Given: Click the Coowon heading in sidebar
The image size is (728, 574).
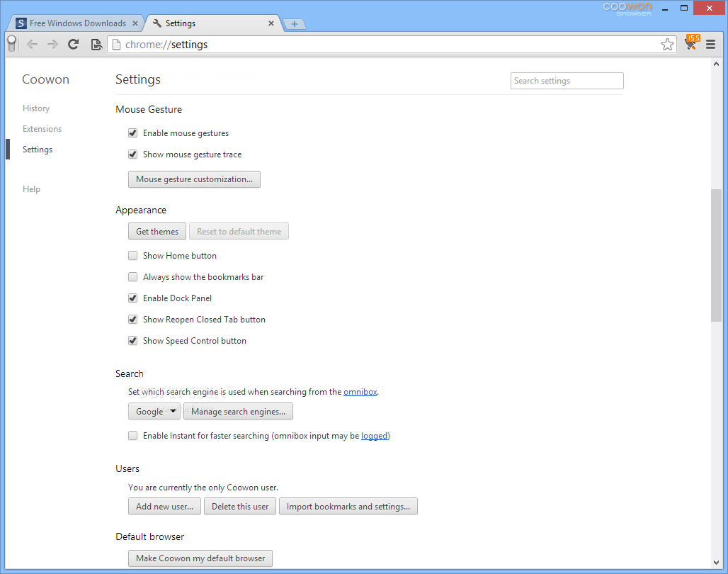Looking at the screenshot, I should point(45,79).
